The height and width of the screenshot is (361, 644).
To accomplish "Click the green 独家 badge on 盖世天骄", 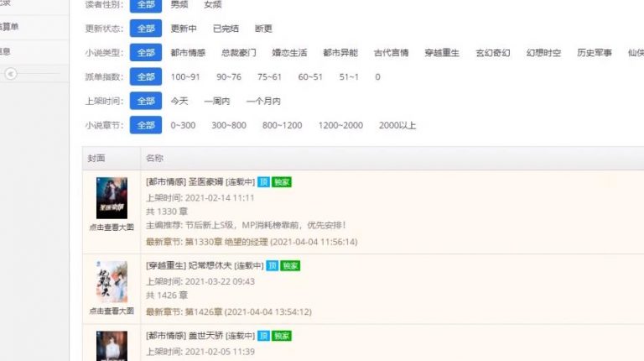I will click(281, 336).
